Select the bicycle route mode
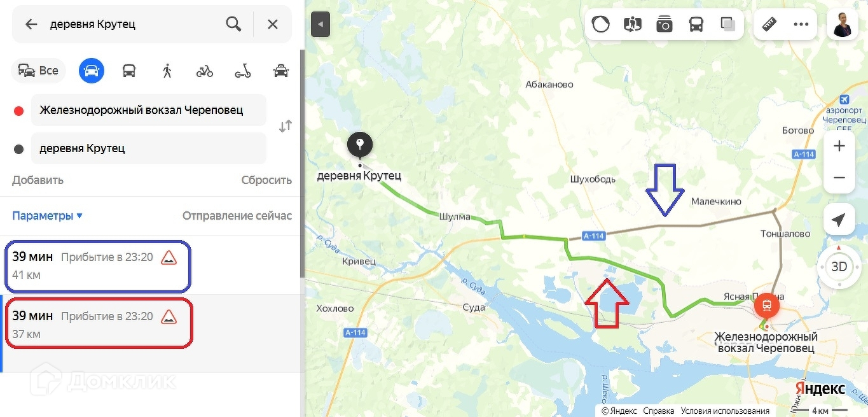 (x=205, y=71)
